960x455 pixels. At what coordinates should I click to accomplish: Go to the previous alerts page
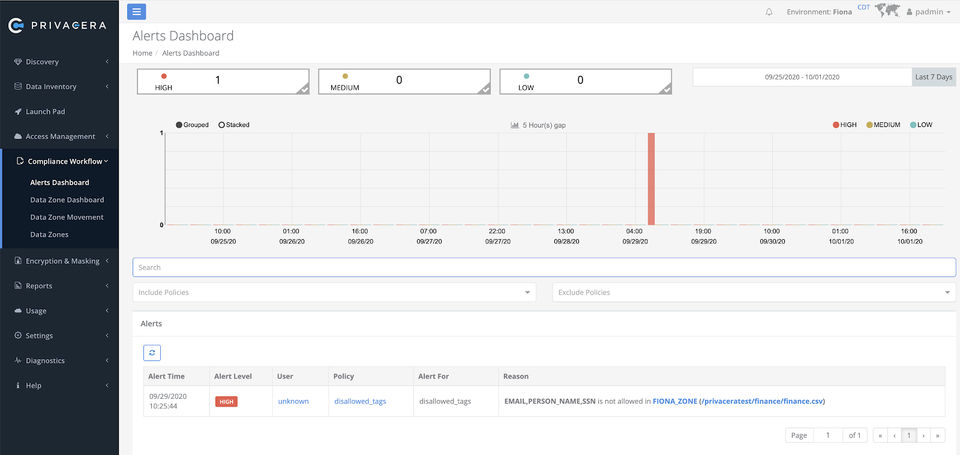pos(894,435)
